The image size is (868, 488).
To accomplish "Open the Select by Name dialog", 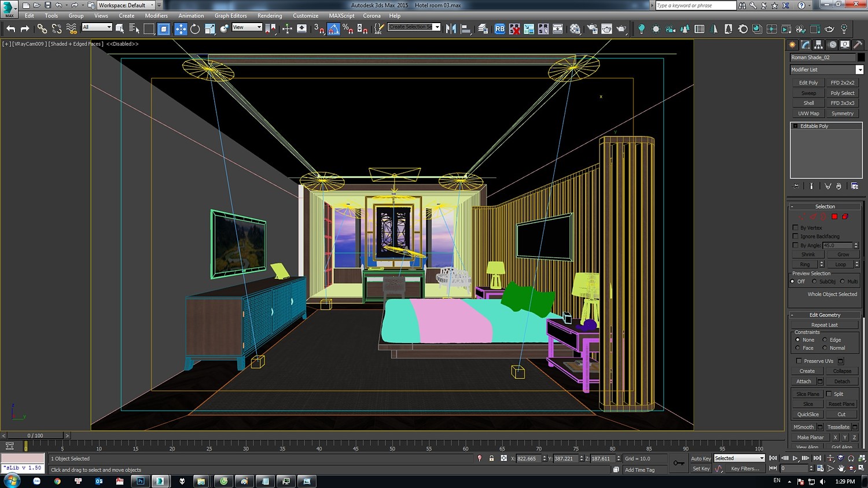I will point(134,28).
